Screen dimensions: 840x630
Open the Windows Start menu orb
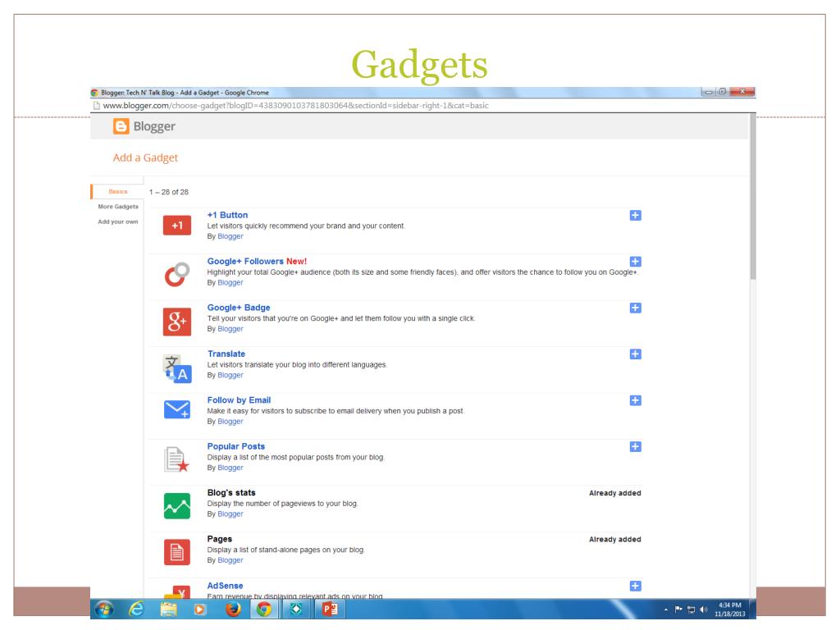coord(104,609)
